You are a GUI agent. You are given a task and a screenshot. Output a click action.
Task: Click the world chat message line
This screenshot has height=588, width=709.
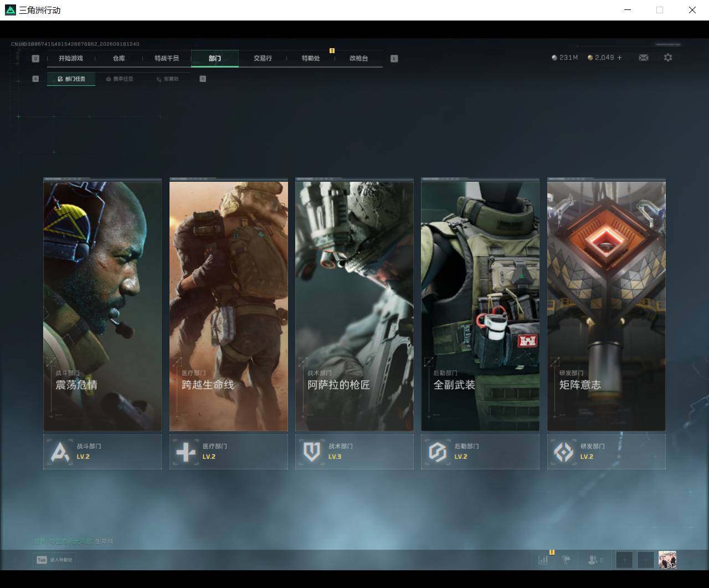[73, 541]
